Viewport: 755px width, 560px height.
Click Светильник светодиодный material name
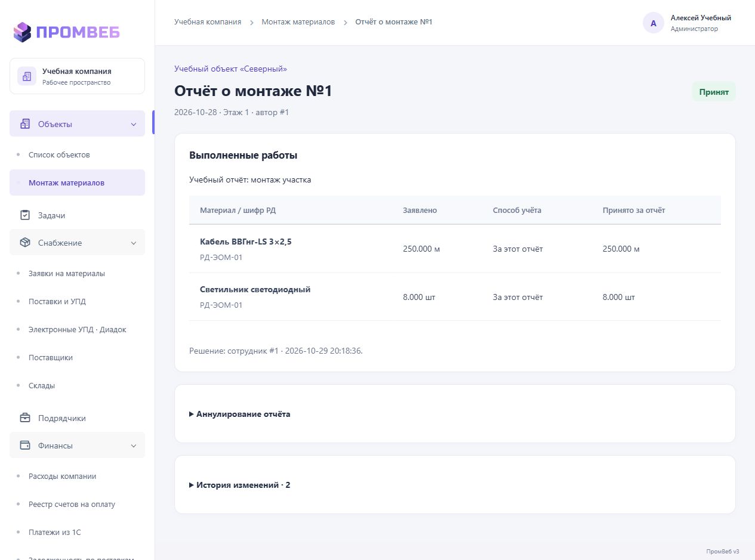tap(255, 289)
